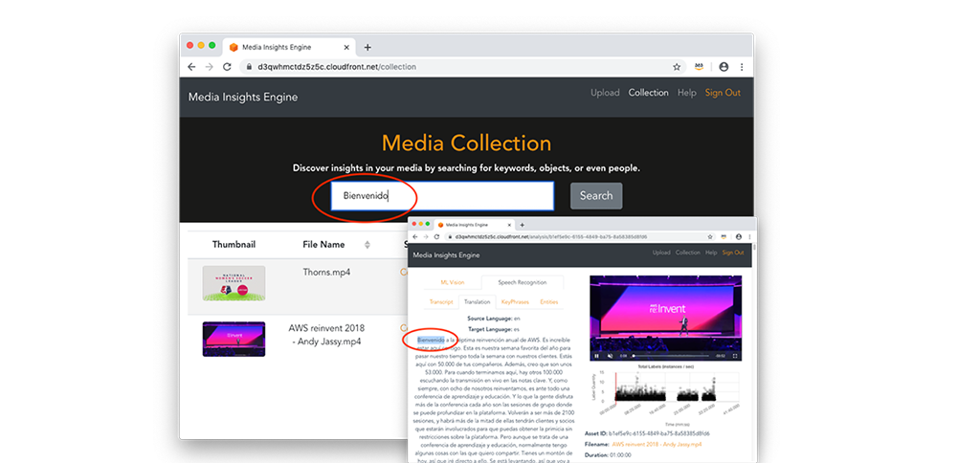Open Upload in Collection page navbar
This screenshot has width=980, height=463.
click(x=605, y=93)
